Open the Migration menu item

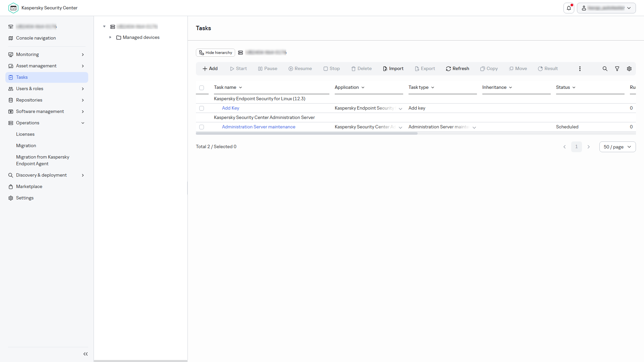[26, 146]
